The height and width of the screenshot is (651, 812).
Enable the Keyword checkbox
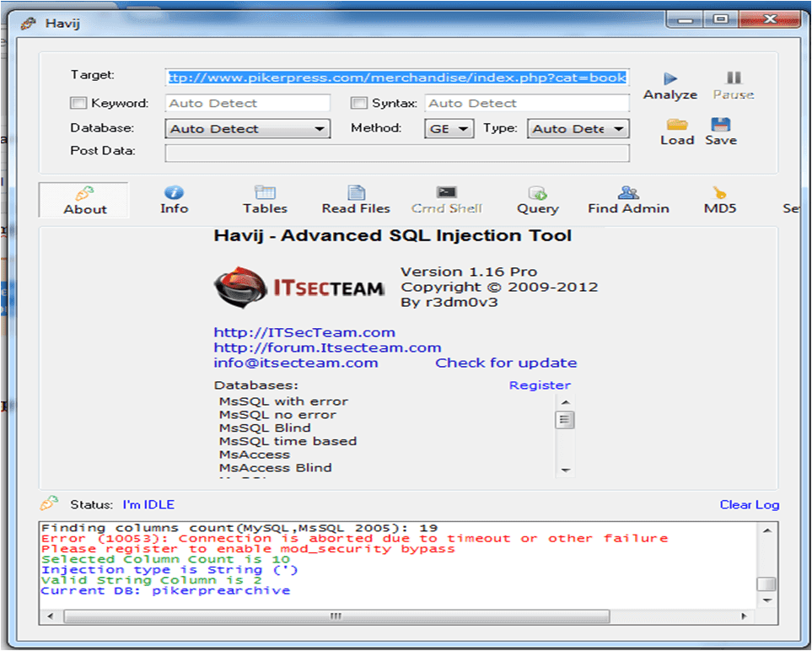(78, 103)
